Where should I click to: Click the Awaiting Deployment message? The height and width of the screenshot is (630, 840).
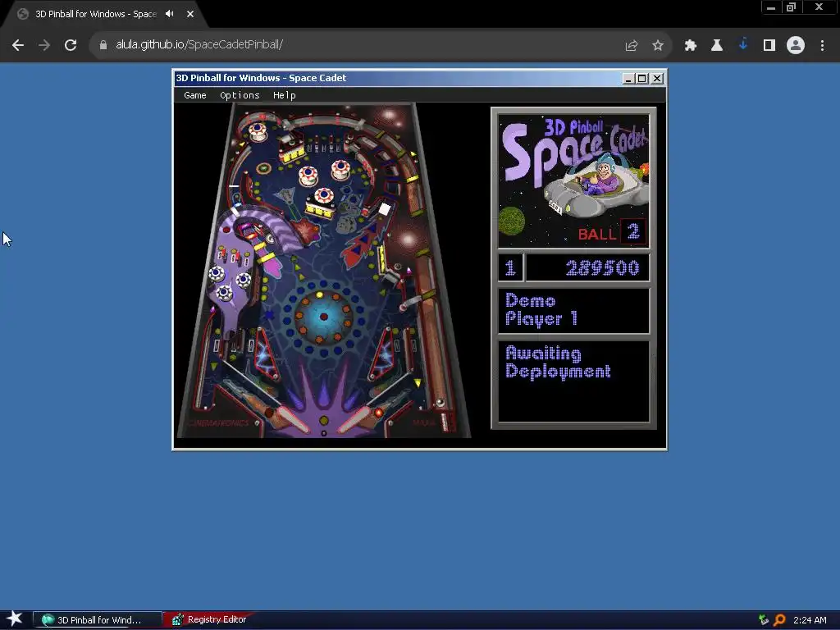pos(558,363)
